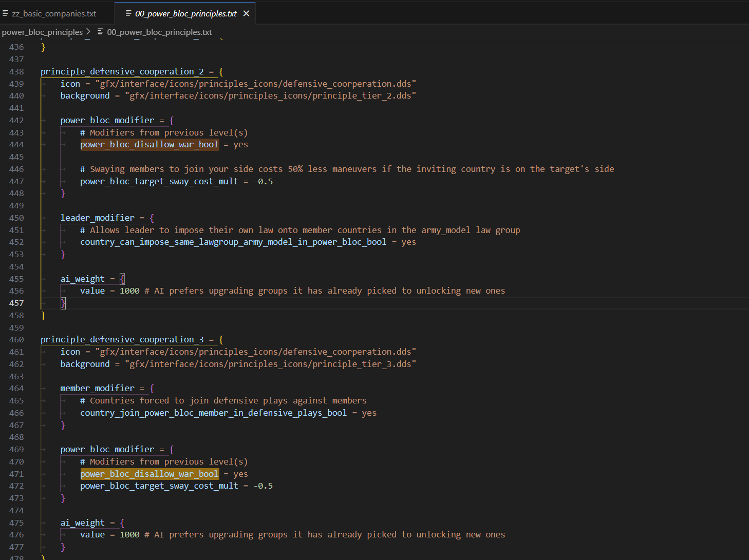Click line number 449 in the gutter
Image resolution: width=749 pixels, height=560 pixels.
pyautogui.click(x=16, y=205)
